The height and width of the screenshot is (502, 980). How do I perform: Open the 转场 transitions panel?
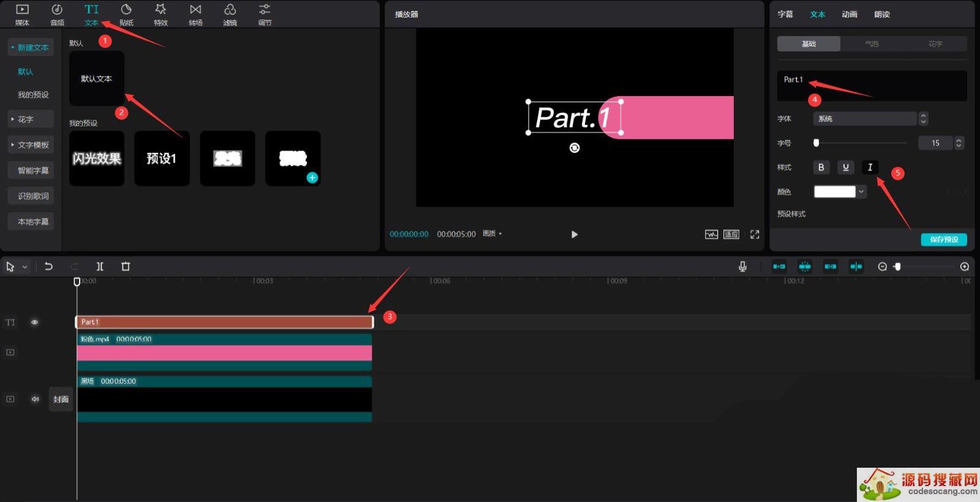(x=195, y=14)
